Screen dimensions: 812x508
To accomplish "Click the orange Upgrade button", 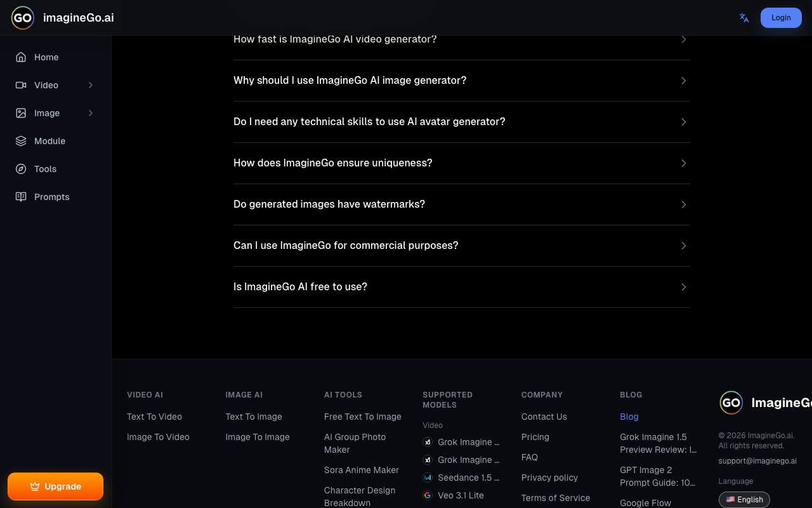I will click(x=55, y=486).
